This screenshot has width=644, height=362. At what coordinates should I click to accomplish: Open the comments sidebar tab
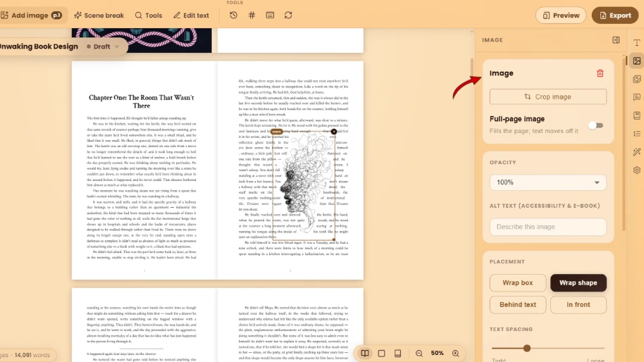coord(637,97)
